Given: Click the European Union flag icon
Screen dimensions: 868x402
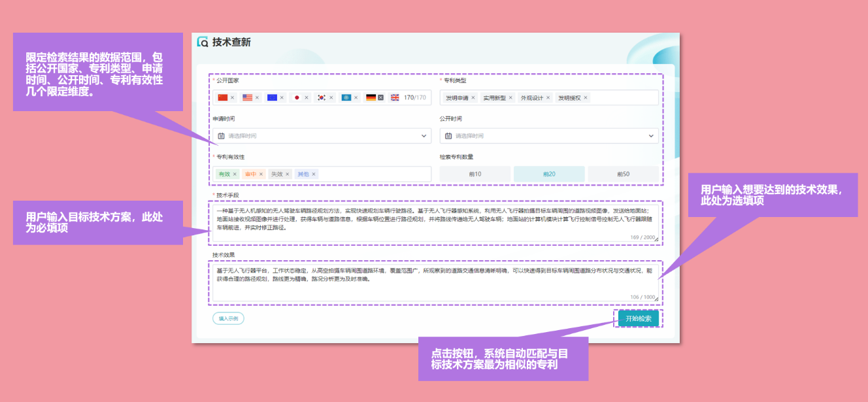Looking at the screenshot, I should pyautogui.click(x=272, y=97).
